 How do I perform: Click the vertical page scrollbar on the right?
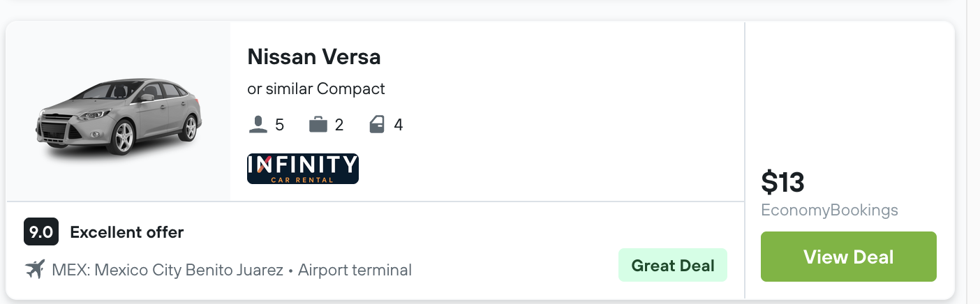pyautogui.click(x=973, y=152)
